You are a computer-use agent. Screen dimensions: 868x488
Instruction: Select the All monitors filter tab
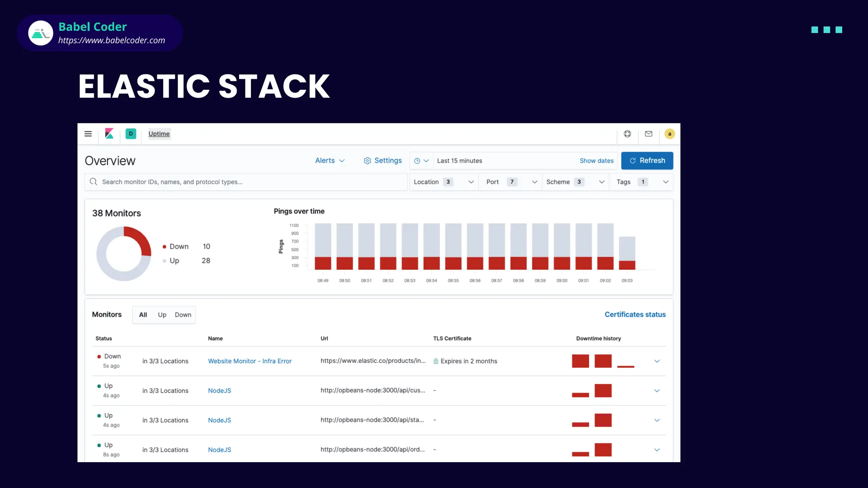(x=143, y=315)
